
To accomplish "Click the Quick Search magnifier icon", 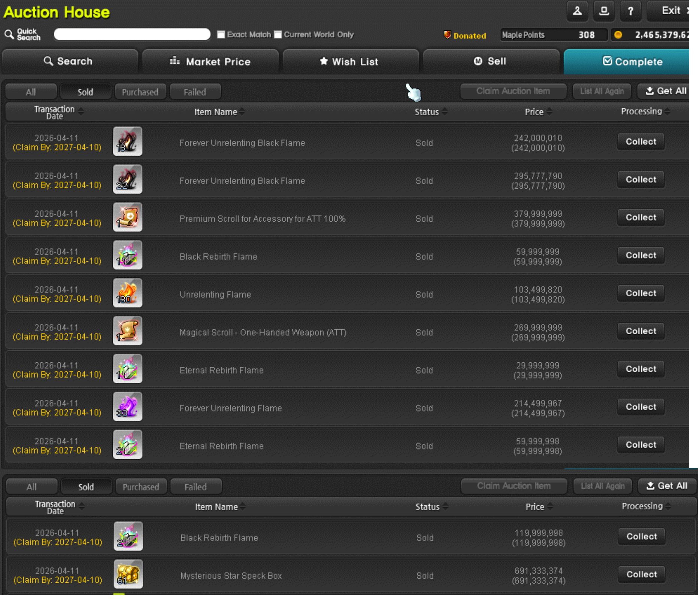I will pos(9,34).
